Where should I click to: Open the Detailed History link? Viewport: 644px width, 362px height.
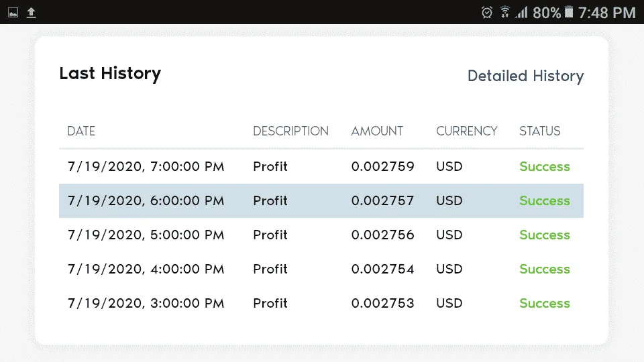(525, 76)
